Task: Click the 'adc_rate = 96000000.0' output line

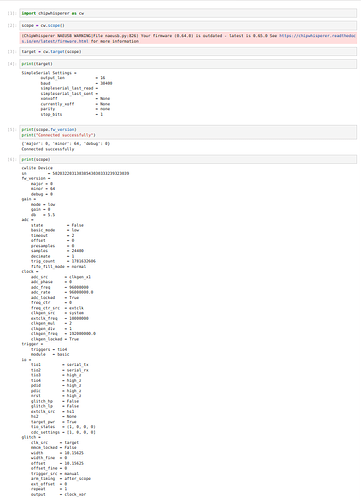Action: (62, 292)
